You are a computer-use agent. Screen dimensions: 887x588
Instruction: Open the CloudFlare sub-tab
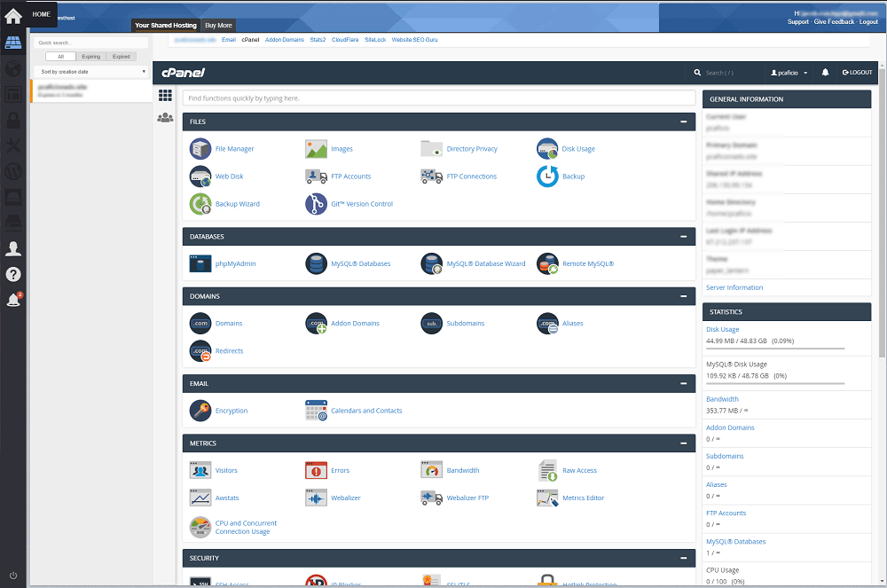coord(345,40)
